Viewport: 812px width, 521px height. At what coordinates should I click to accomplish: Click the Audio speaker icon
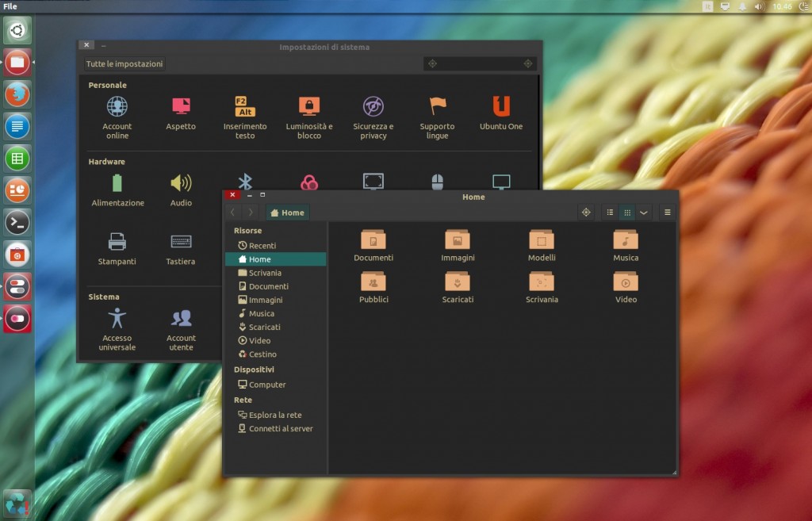181,183
